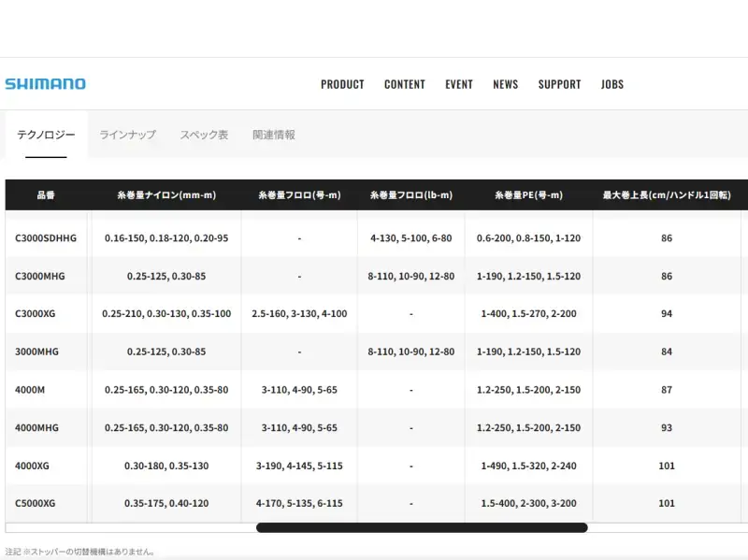
Task: Switch to the ラインナップ tab
Action: [x=127, y=135]
